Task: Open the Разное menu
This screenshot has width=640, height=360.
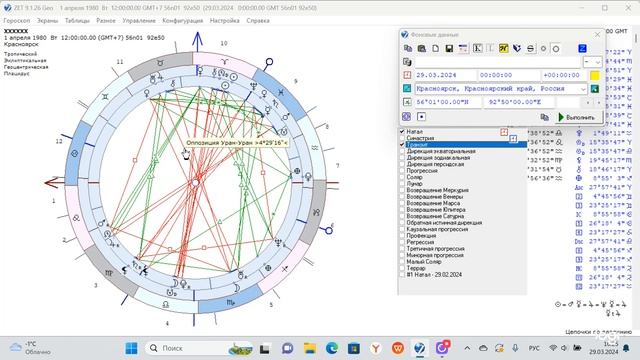Action: (106, 20)
